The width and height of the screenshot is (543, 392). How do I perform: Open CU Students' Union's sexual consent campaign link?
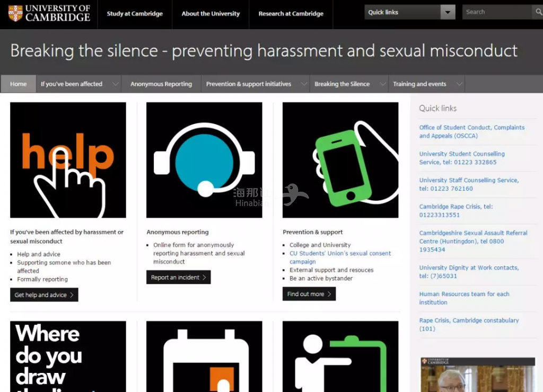pyautogui.click(x=340, y=257)
